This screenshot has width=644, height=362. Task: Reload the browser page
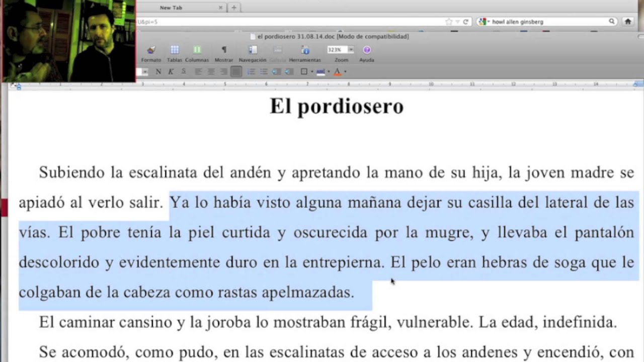pos(465,22)
